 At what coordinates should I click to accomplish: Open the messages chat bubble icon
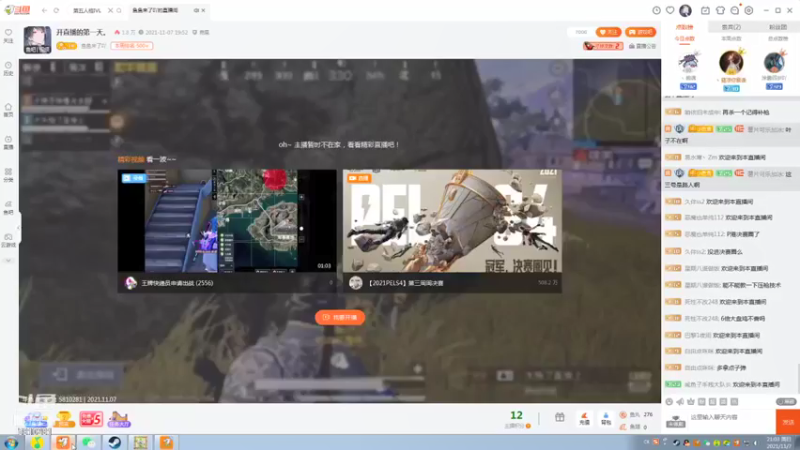735,10
